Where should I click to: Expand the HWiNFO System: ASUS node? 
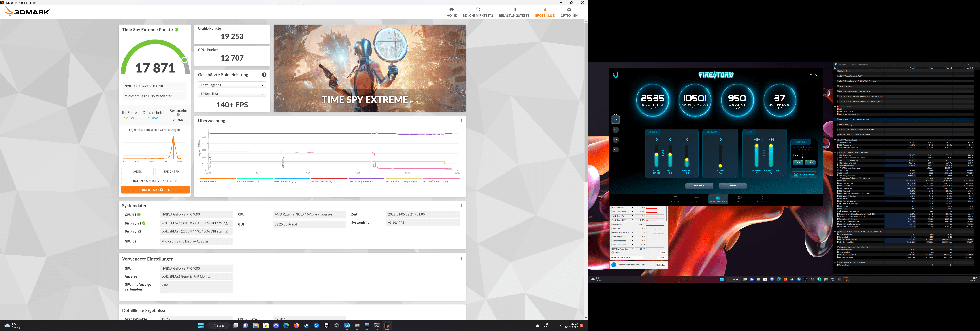(x=835, y=71)
